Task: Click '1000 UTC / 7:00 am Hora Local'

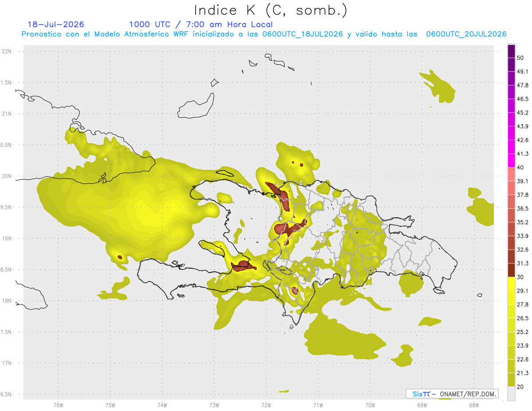Action: coord(201,24)
